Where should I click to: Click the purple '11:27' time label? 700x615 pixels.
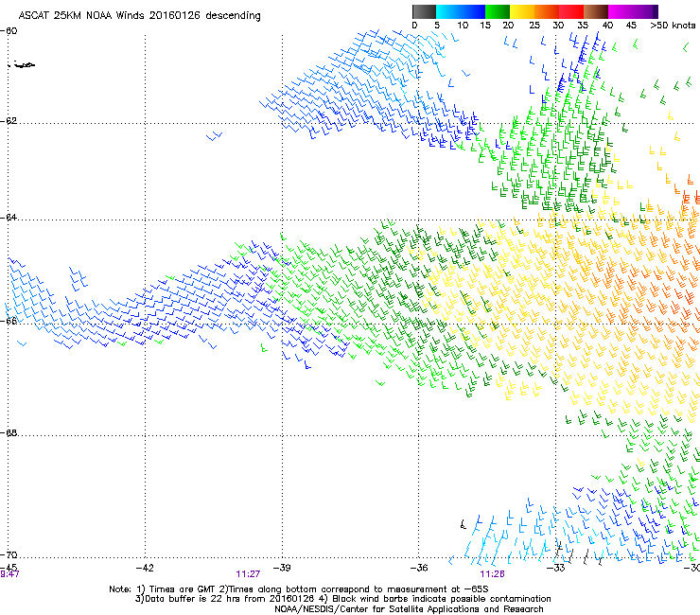(x=248, y=574)
